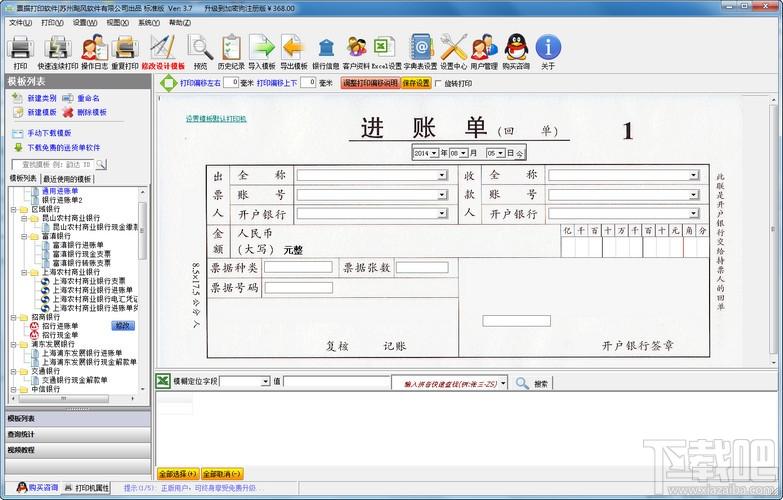Click the 票据种类 input field
Screen dimensions: 783x500
(x=298, y=267)
